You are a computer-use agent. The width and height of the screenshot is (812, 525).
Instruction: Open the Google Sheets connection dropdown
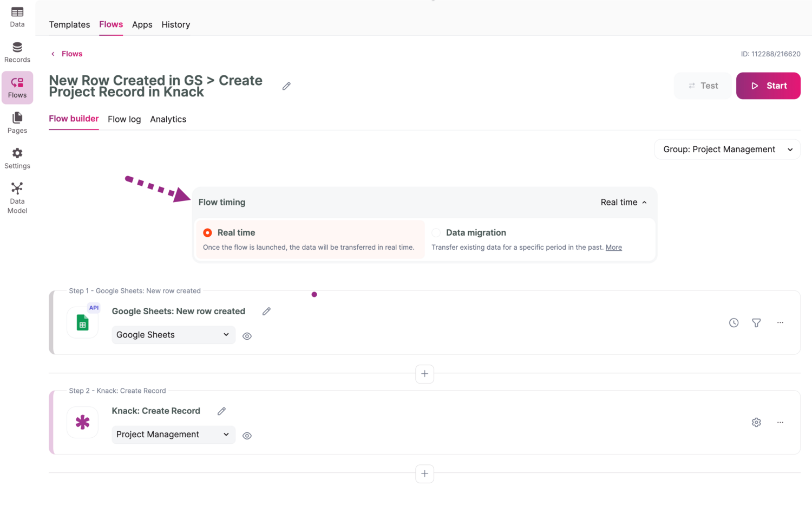(173, 335)
